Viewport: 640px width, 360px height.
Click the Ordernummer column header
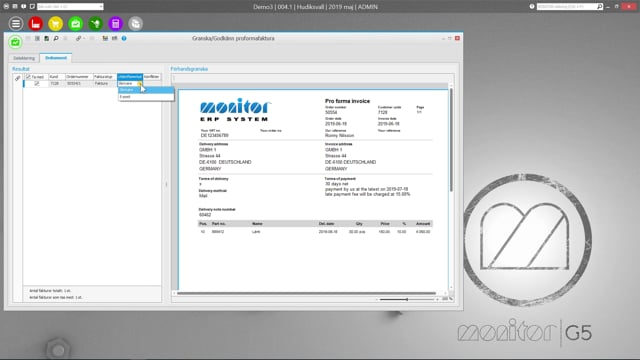tap(79, 77)
